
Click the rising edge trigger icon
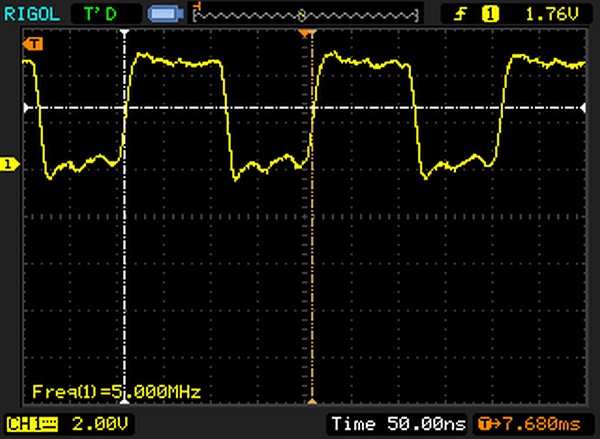coord(462,14)
